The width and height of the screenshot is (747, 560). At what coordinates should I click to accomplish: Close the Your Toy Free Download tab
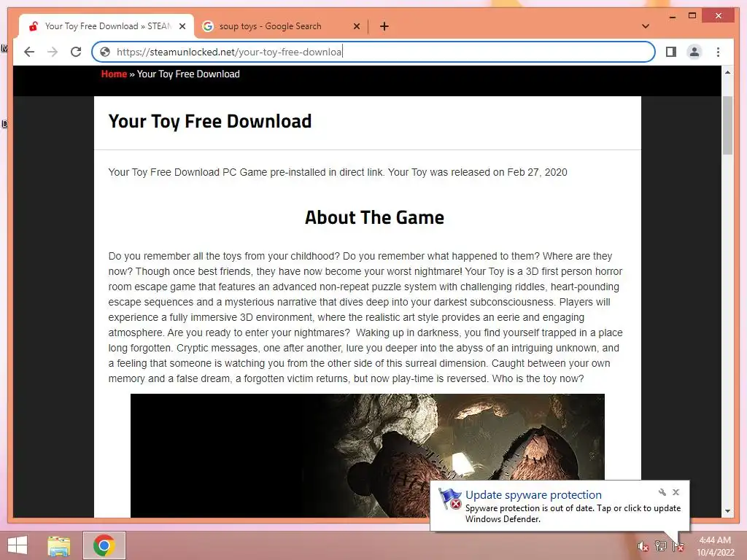coord(182,26)
